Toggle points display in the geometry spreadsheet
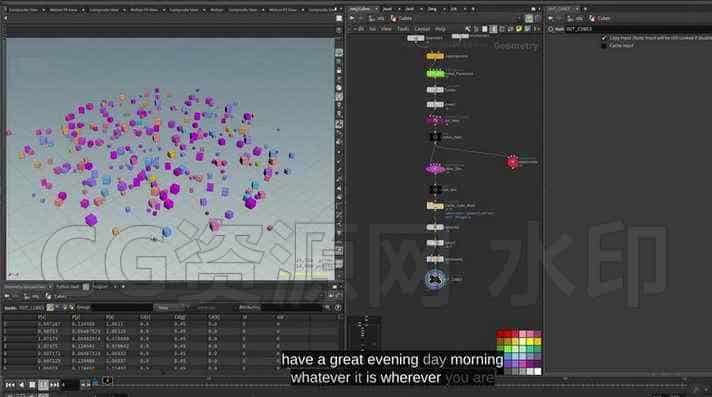712x397 pixels. tap(50, 308)
